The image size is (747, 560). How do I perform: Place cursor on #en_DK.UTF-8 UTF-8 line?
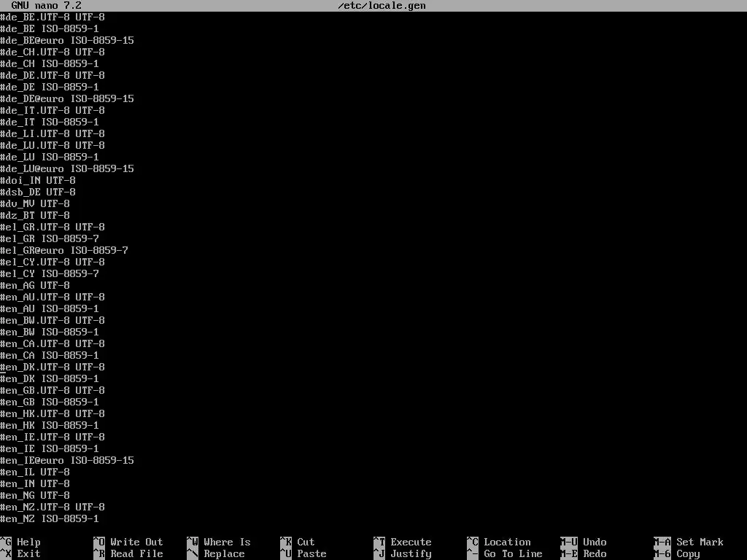point(53,367)
